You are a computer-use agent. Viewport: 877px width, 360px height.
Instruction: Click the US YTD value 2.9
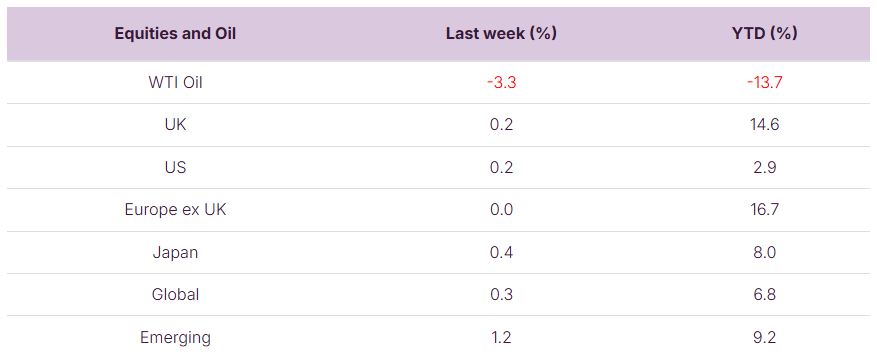tap(765, 167)
